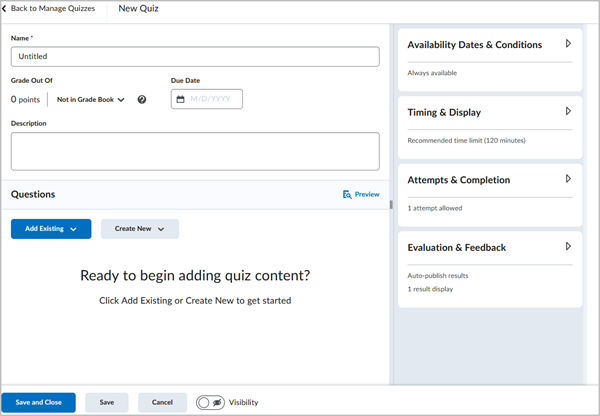Click the New Quiz page title

[x=138, y=8]
